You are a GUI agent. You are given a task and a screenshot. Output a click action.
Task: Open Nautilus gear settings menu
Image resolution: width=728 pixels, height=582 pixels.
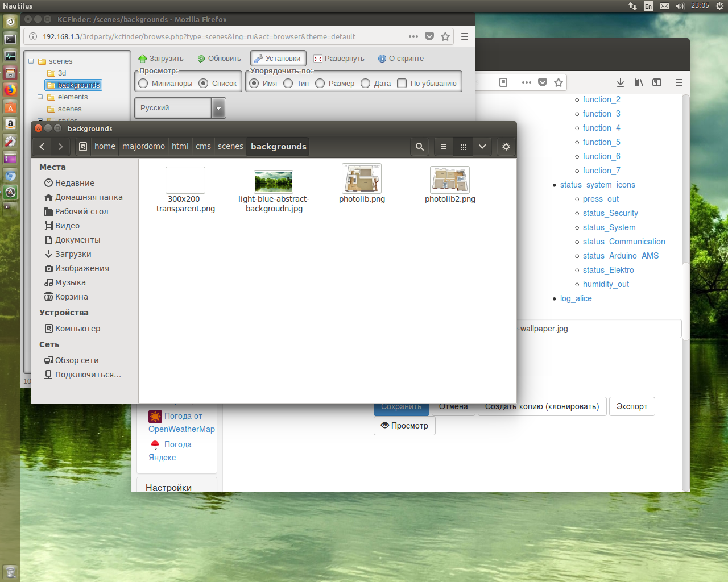[x=506, y=147]
